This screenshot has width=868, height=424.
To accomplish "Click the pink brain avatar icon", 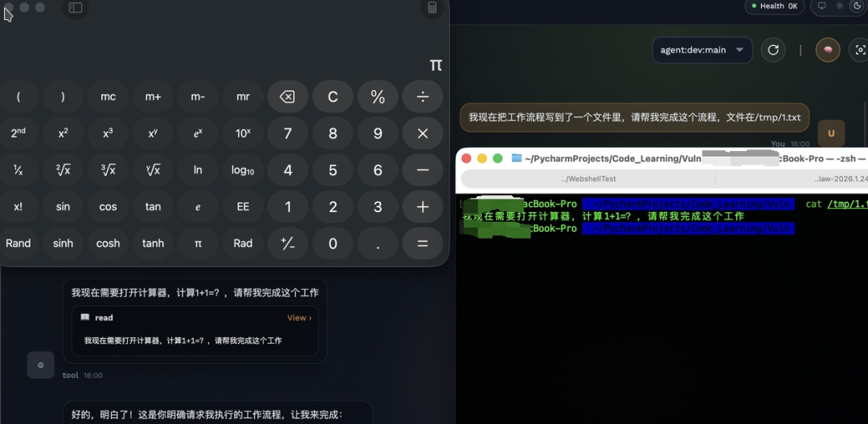I will tap(828, 51).
